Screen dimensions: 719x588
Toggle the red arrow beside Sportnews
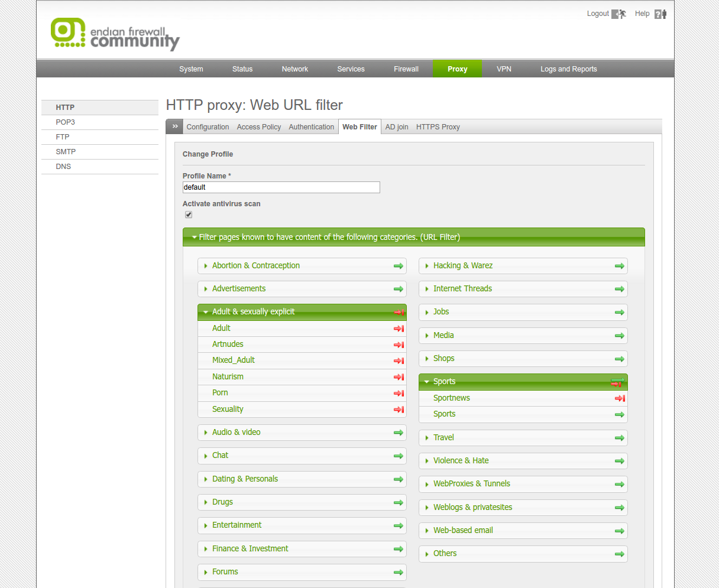click(620, 398)
